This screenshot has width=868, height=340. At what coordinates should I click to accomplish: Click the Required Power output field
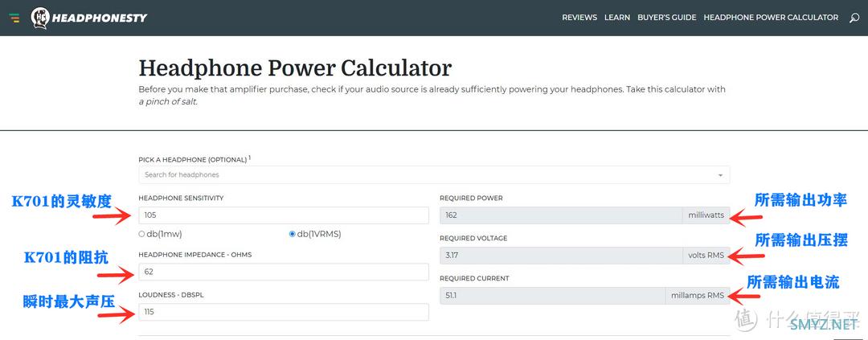coord(561,215)
